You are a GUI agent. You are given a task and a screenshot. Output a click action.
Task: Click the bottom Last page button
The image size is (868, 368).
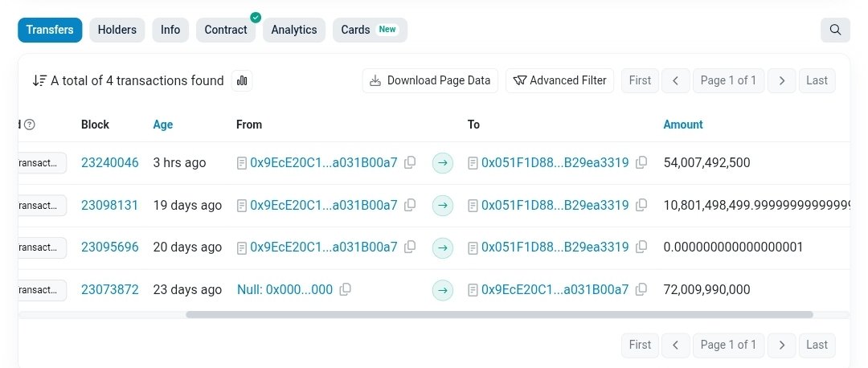click(x=817, y=345)
